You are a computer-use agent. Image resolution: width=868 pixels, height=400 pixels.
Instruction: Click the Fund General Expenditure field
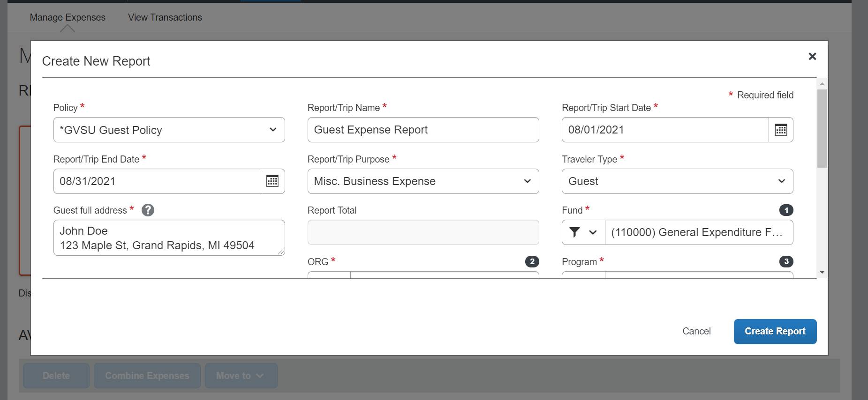coord(698,232)
